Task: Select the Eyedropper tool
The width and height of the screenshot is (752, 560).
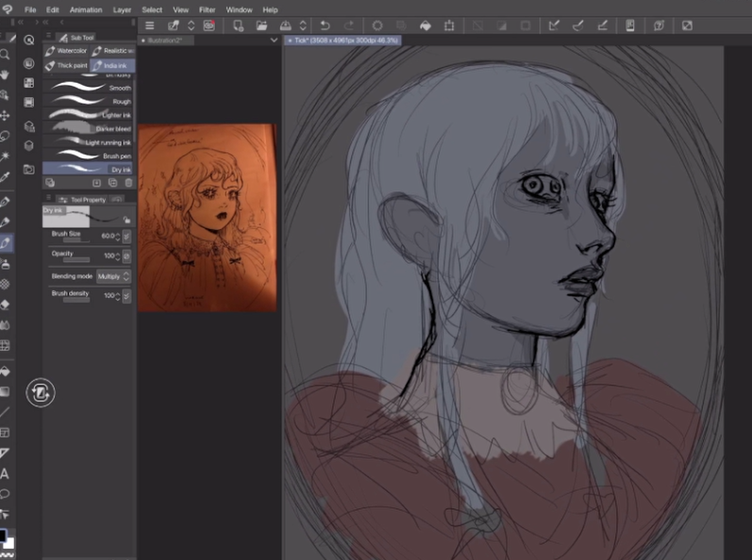Action: [x=5, y=177]
